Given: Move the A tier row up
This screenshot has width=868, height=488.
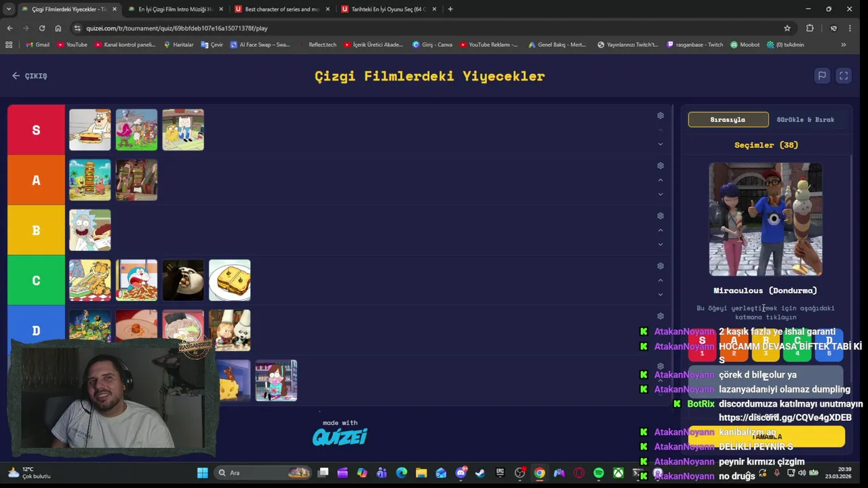Looking at the screenshot, I should tap(660, 180).
